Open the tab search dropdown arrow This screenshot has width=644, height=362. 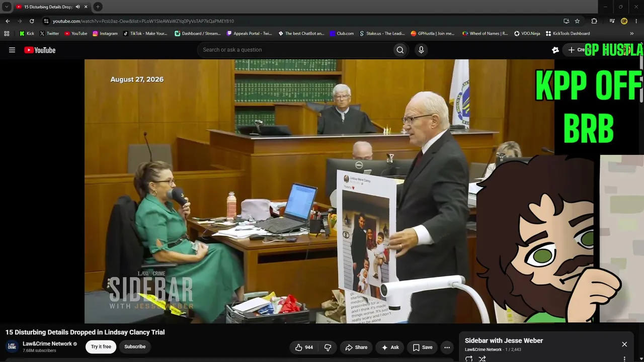(x=7, y=7)
